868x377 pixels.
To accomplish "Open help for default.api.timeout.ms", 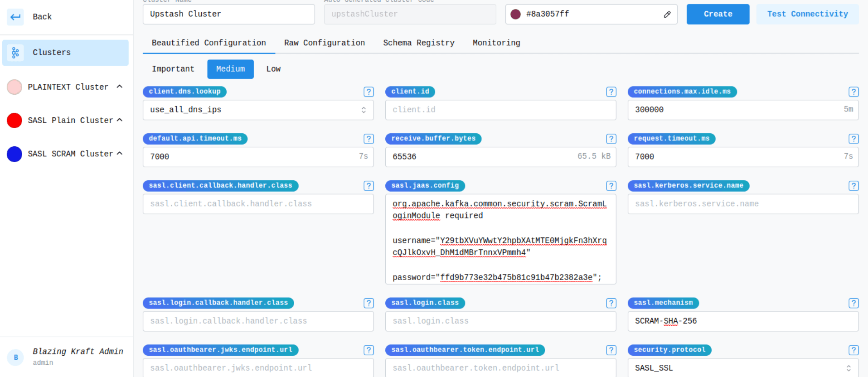I will point(369,139).
